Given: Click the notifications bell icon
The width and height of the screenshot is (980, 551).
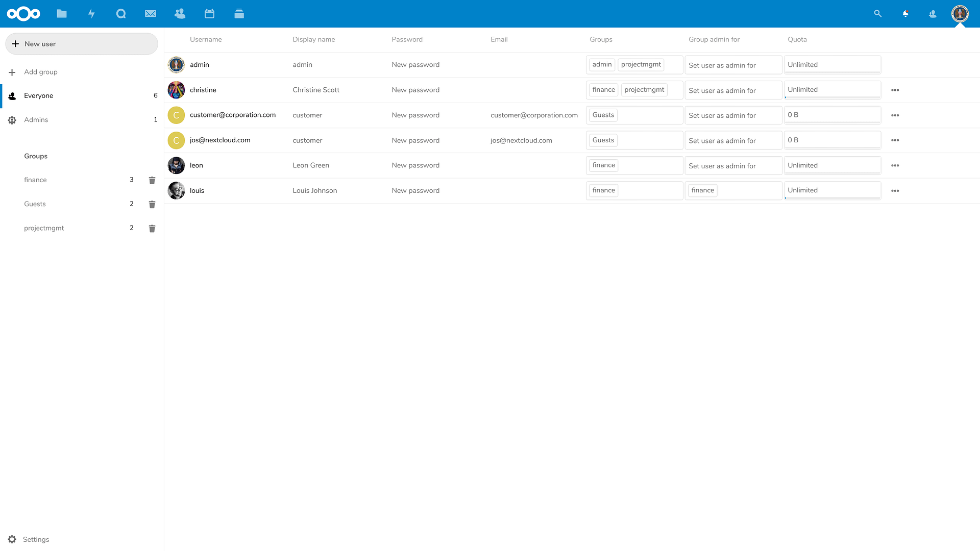Looking at the screenshot, I should point(905,14).
